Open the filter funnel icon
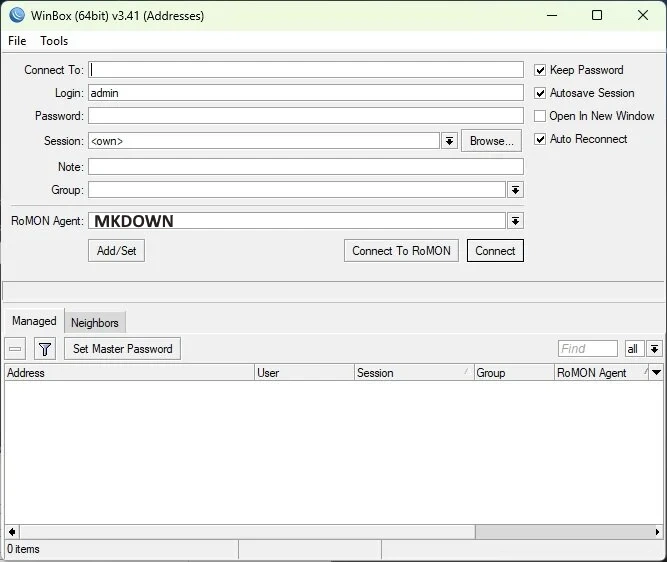The width and height of the screenshot is (667, 562). coord(45,349)
